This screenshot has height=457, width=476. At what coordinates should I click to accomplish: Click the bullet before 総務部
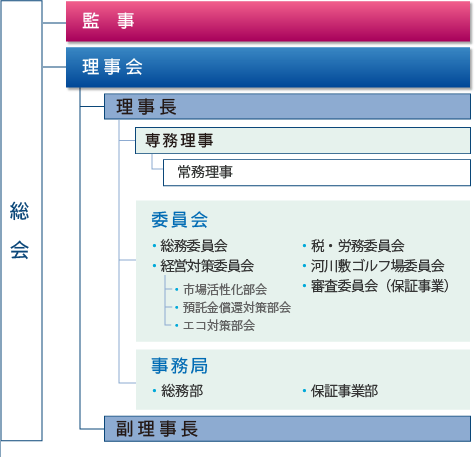coord(154,391)
